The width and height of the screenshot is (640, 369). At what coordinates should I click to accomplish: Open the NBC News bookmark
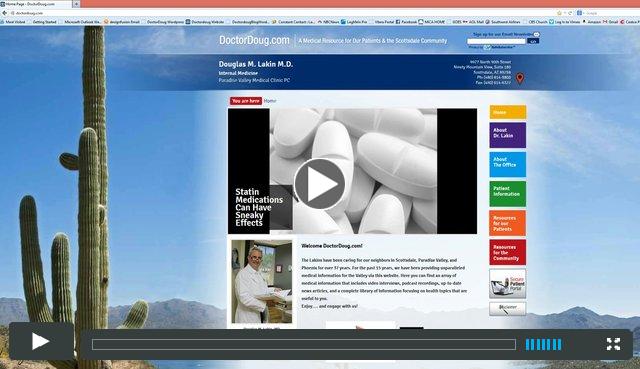[328, 22]
